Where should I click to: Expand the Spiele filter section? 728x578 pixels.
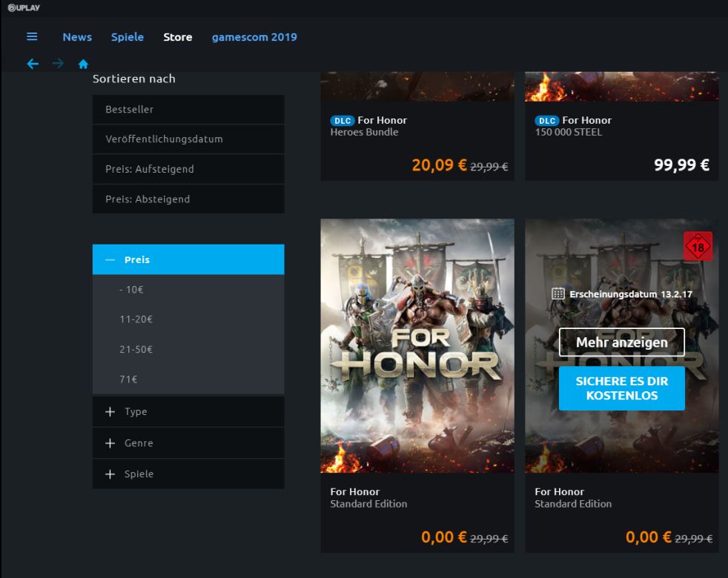coord(188,474)
